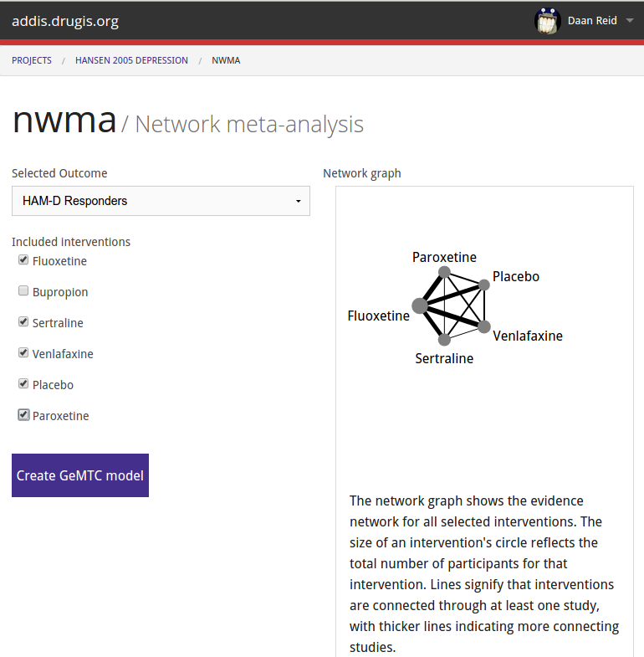Open Hansen 2005 Depression breadcrumb
The height and width of the screenshot is (657, 644).
tap(131, 60)
